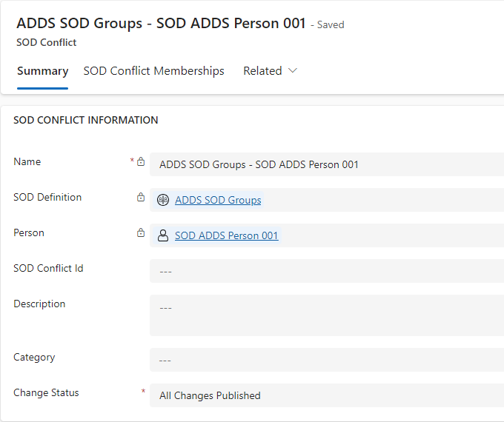The width and height of the screenshot is (504, 422).
Task: Click the record title in the header
Action: tap(161, 23)
